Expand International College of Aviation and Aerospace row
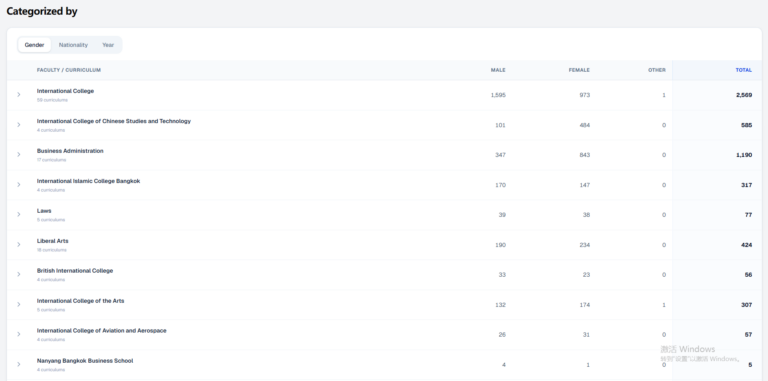The image size is (768, 381). [x=19, y=334]
